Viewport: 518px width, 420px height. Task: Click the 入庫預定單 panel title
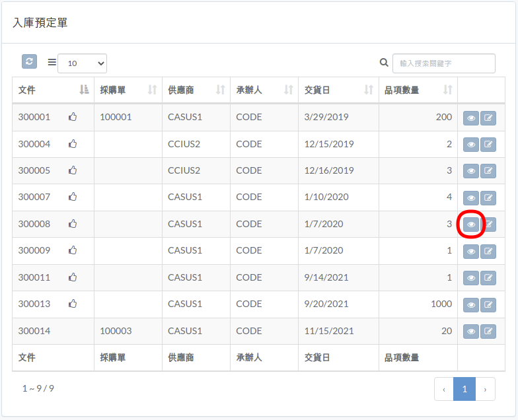coord(40,22)
